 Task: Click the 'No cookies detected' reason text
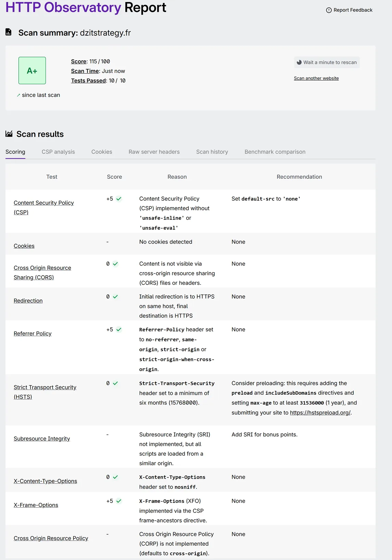(166, 242)
